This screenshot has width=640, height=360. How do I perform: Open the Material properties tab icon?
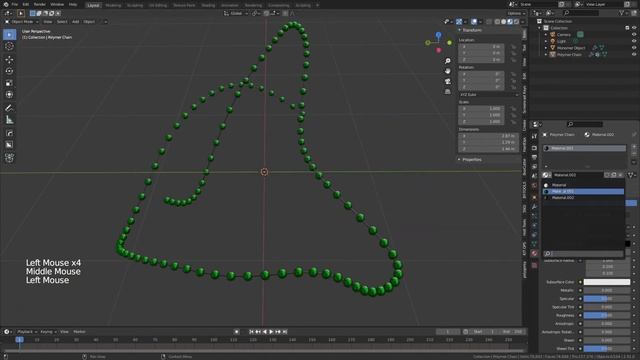pyautogui.click(x=534, y=253)
